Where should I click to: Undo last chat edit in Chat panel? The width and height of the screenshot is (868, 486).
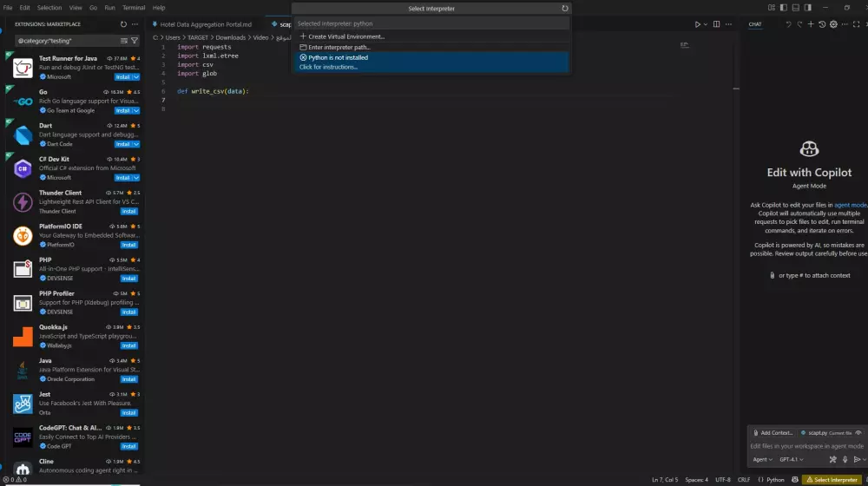pos(788,24)
